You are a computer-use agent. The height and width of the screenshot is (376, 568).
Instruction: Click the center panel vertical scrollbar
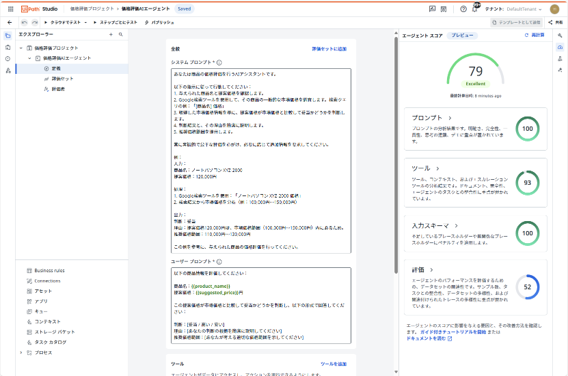396,156
